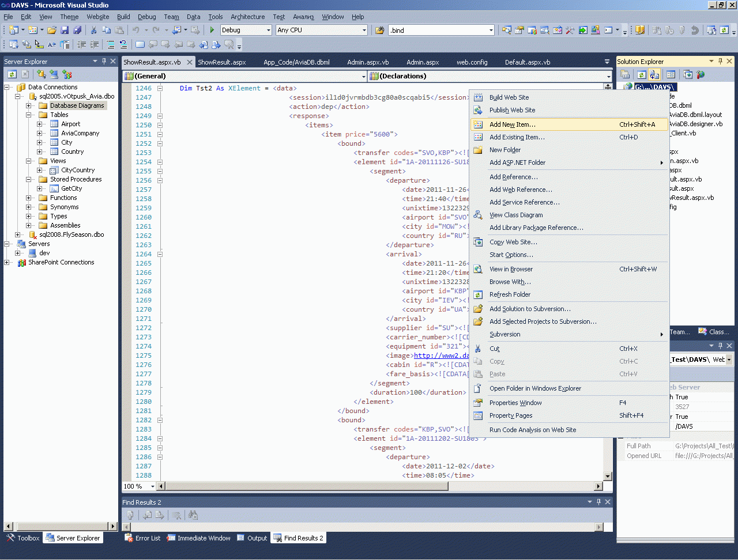Screen dimensions: 738x560
Task: Choose Publish Web Site in context menu
Action: click(x=512, y=110)
